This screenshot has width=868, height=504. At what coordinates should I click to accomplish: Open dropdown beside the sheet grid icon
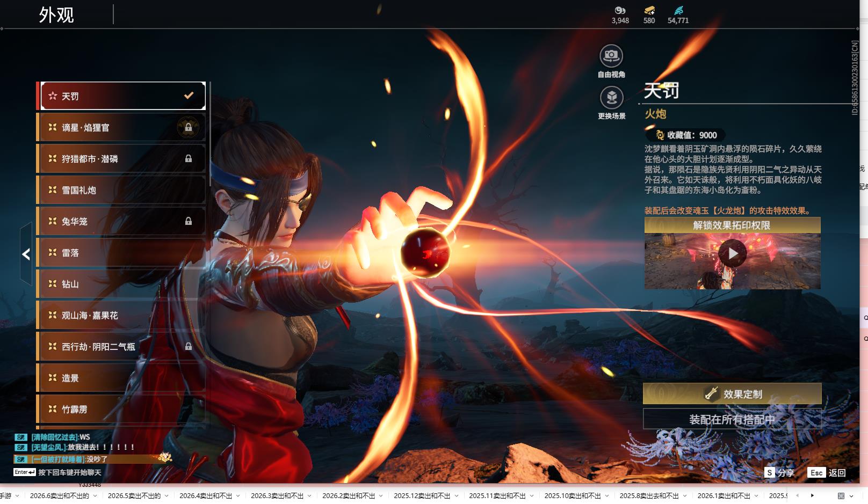click(x=851, y=496)
